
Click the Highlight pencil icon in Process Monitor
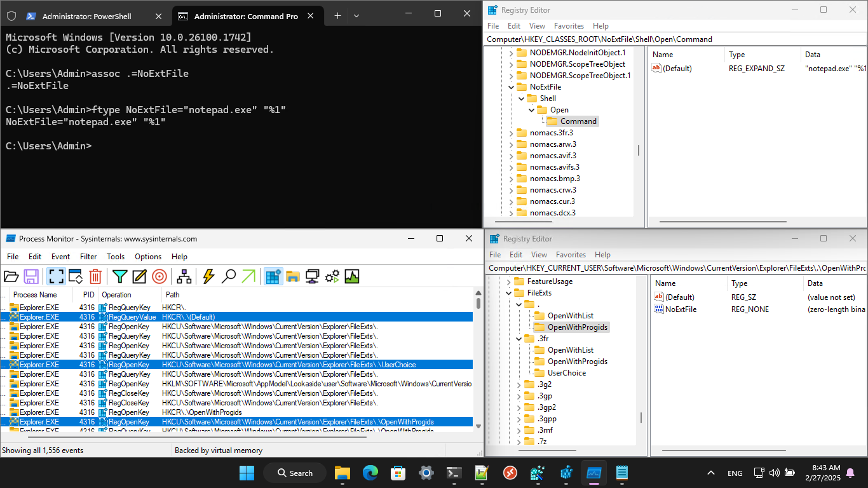pos(139,276)
